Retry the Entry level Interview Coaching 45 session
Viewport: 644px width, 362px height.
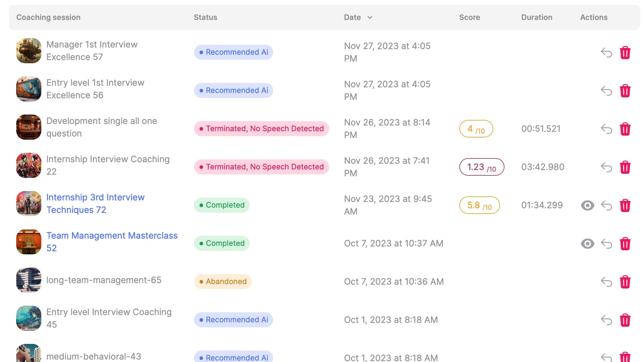pyautogui.click(x=606, y=320)
